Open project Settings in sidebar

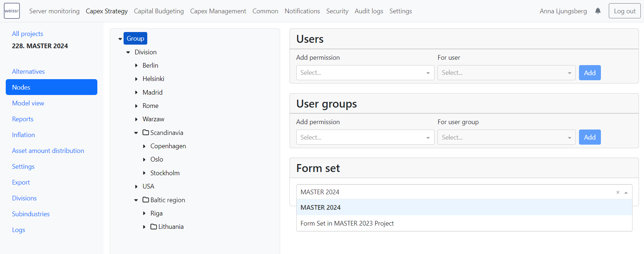click(23, 166)
